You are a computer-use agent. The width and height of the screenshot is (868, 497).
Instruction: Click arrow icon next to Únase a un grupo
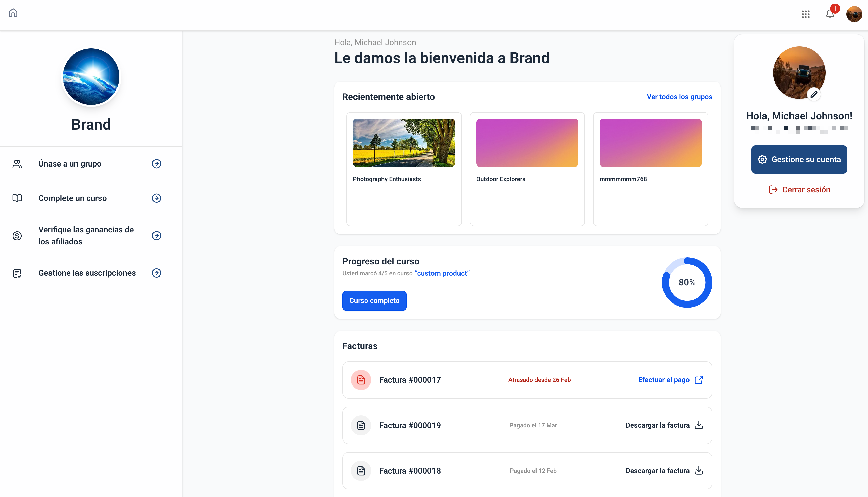(x=157, y=164)
